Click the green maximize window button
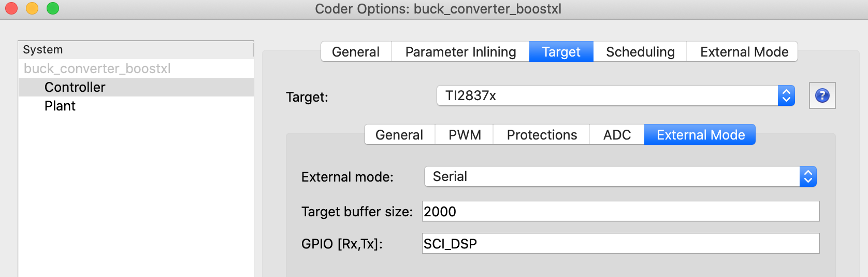Screen dimensions: 868x277 pyautogui.click(x=53, y=8)
